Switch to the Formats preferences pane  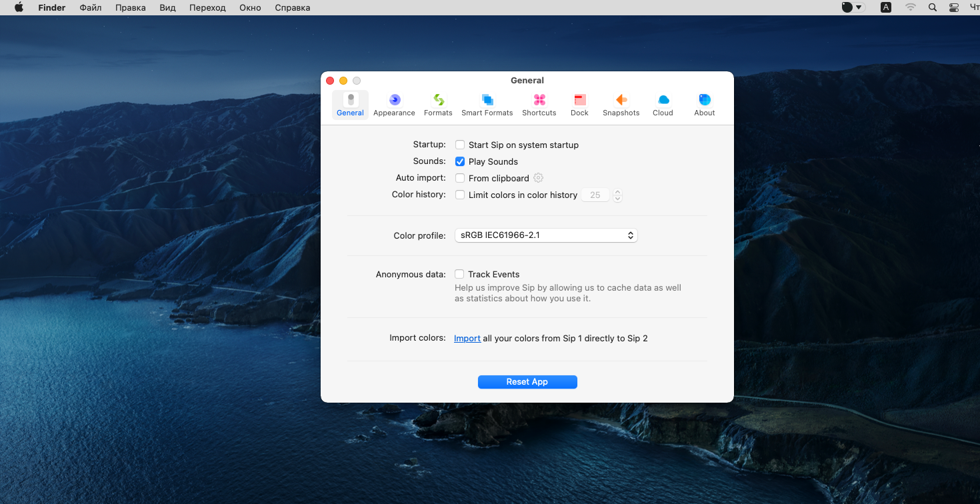coord(438,105)
